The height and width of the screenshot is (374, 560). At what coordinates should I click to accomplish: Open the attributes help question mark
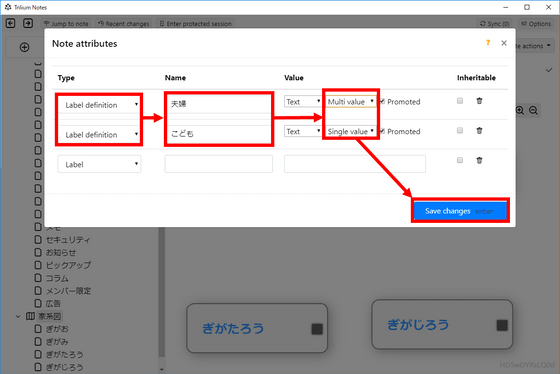pos(488,43)
